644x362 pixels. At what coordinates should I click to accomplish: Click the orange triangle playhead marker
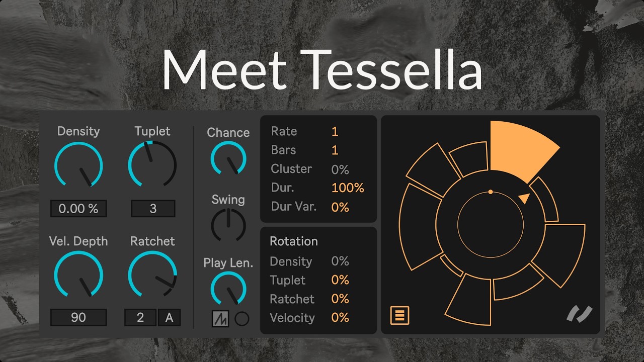tap(524, 198)
